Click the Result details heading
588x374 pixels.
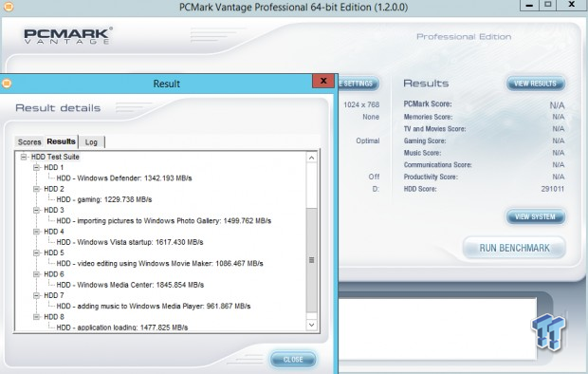[58, 108]
